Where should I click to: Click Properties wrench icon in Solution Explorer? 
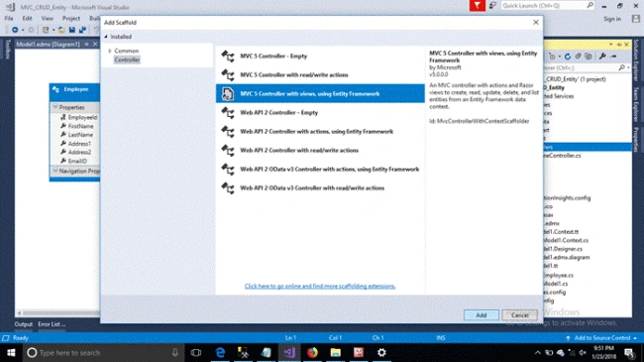[602, 57]
